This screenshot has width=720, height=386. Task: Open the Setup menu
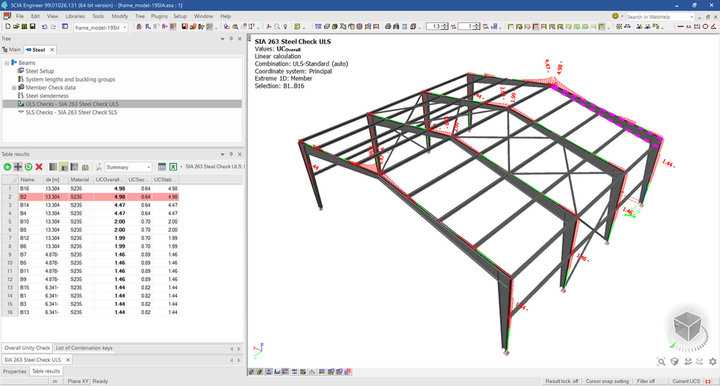tap(180, 16)
